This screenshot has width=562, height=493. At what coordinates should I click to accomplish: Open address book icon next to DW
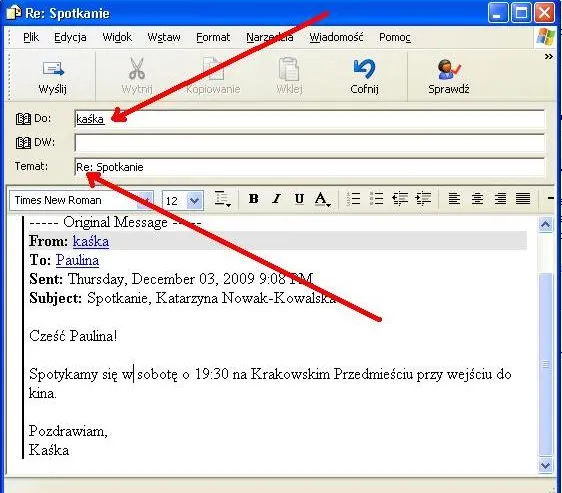pyautogui.click(x=23, y=143)
